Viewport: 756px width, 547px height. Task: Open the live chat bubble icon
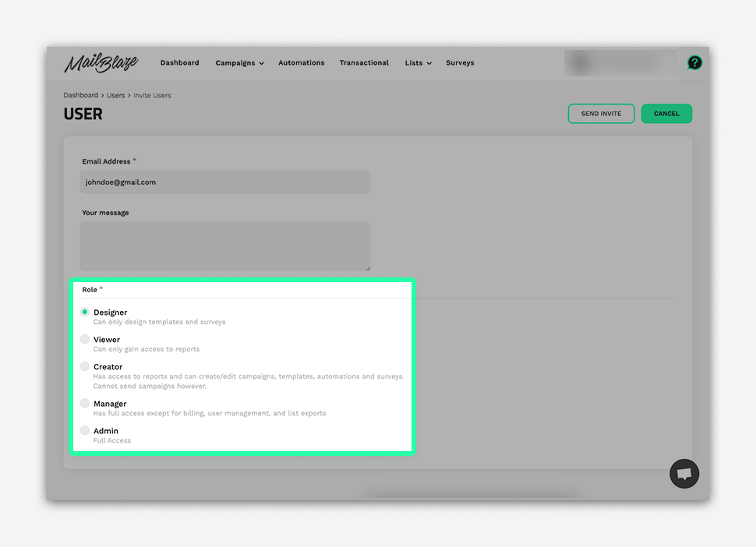(684, 473)
